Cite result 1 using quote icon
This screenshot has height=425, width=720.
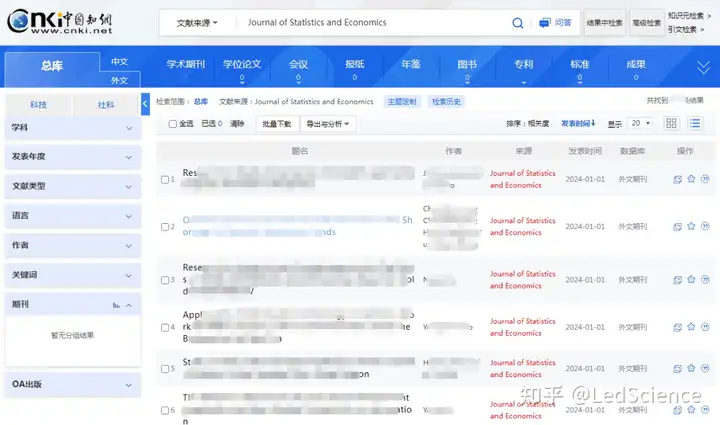click(705, 179)
